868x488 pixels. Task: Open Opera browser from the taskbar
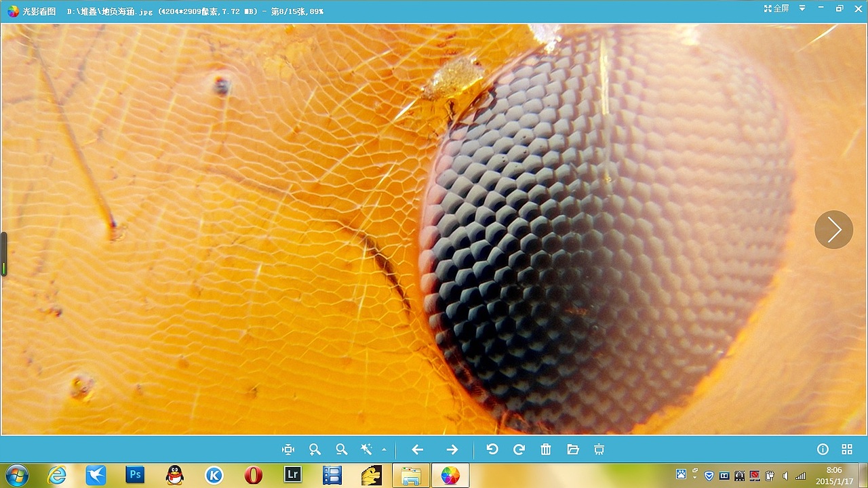point(253,475)
